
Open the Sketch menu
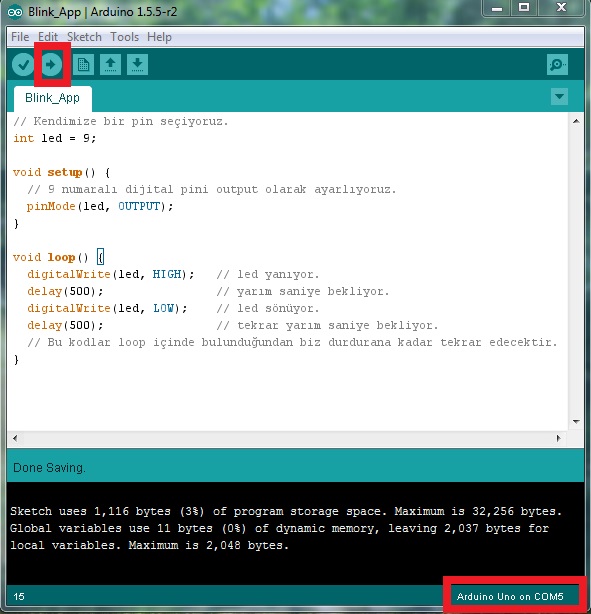point(84,37)
